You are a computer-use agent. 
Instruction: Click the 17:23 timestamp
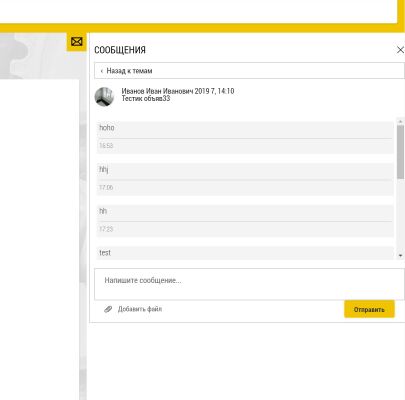coord(106,229)
